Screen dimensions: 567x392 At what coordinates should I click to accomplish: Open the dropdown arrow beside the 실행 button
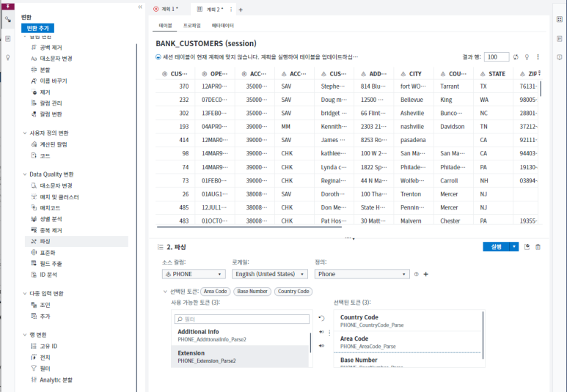coord(514,247)
